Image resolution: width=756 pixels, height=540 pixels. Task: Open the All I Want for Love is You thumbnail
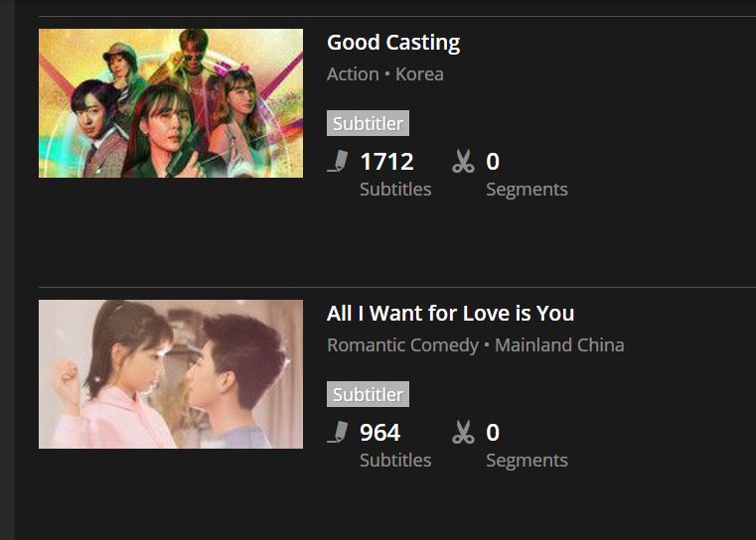(171, 374)
